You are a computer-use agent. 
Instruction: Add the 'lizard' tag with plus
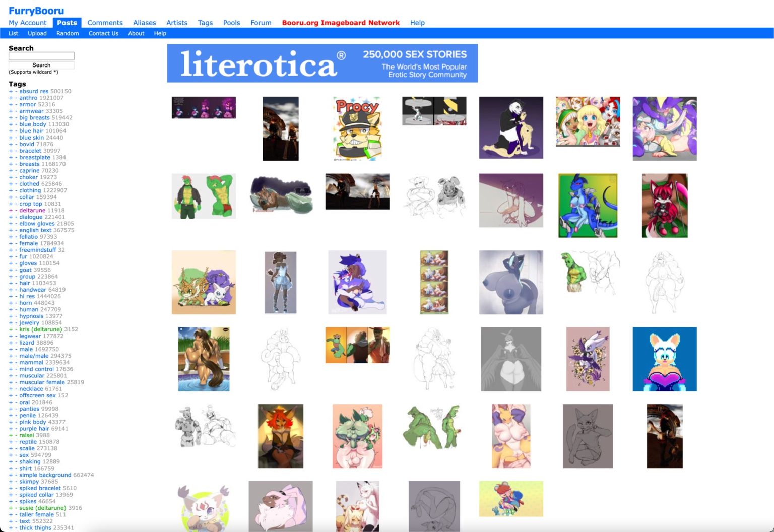pyautogui.click(x=11, y=343)
